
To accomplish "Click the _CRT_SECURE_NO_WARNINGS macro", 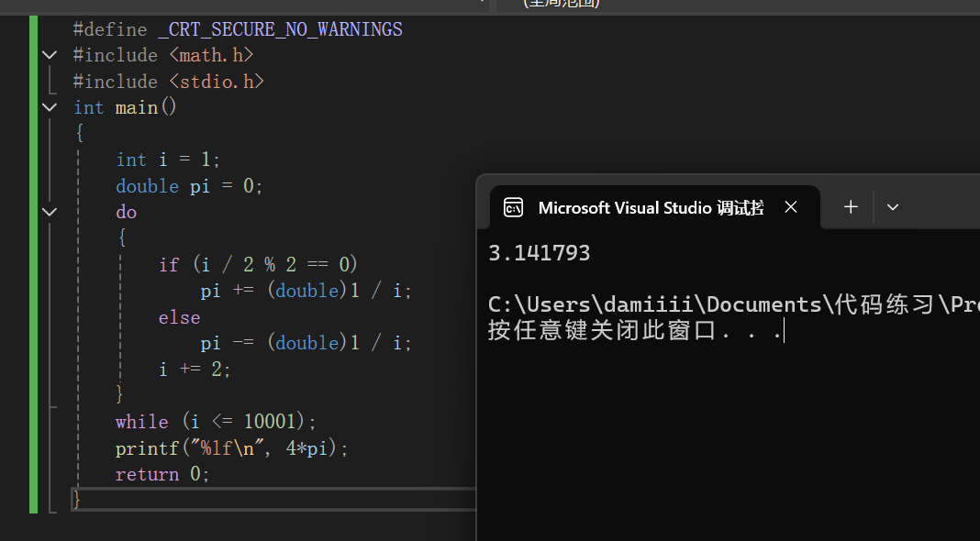I will coord(280,29).
